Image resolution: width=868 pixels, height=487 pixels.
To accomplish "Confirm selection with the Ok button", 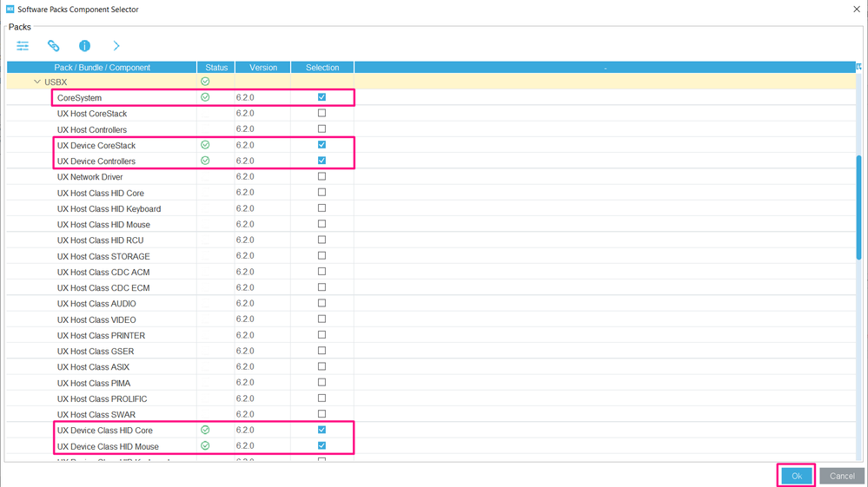I will click(797, 476).
